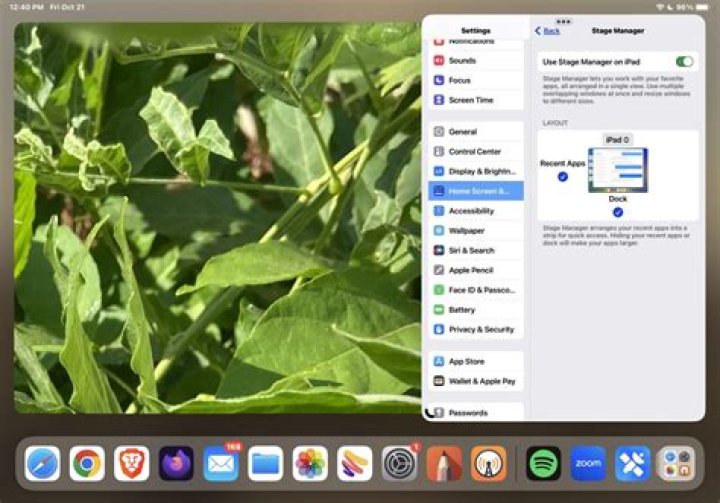Launch Zoom from the dock
The image size is (720, 503).
(x=588, y=463)
